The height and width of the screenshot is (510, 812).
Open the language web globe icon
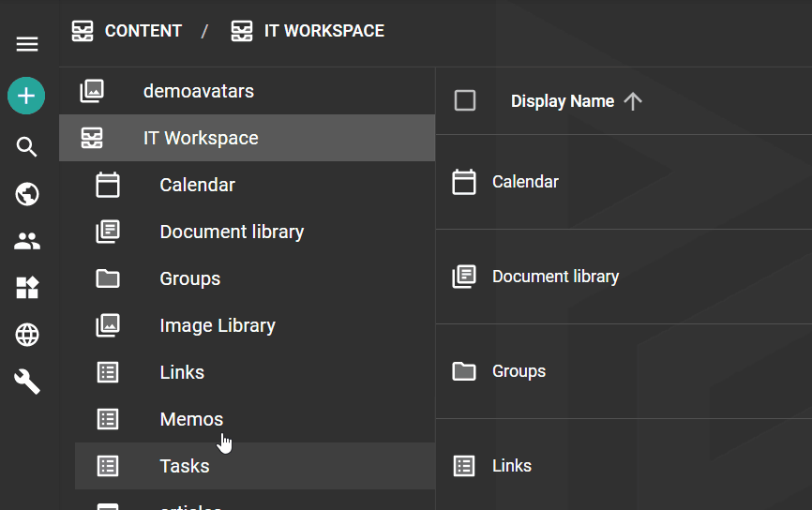point(27,335)
